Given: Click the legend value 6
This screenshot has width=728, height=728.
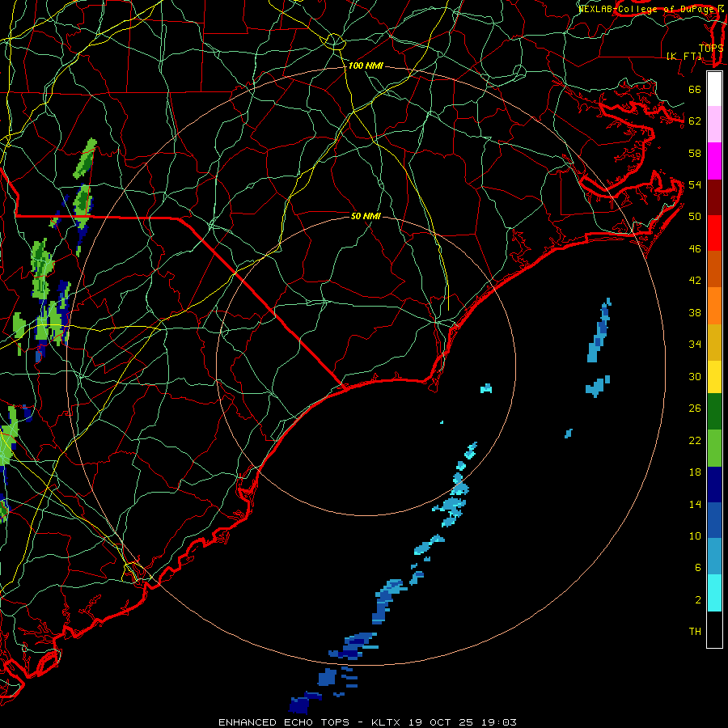Looking at the screenshot, I should pyautogui.click(x=698, y=568).
